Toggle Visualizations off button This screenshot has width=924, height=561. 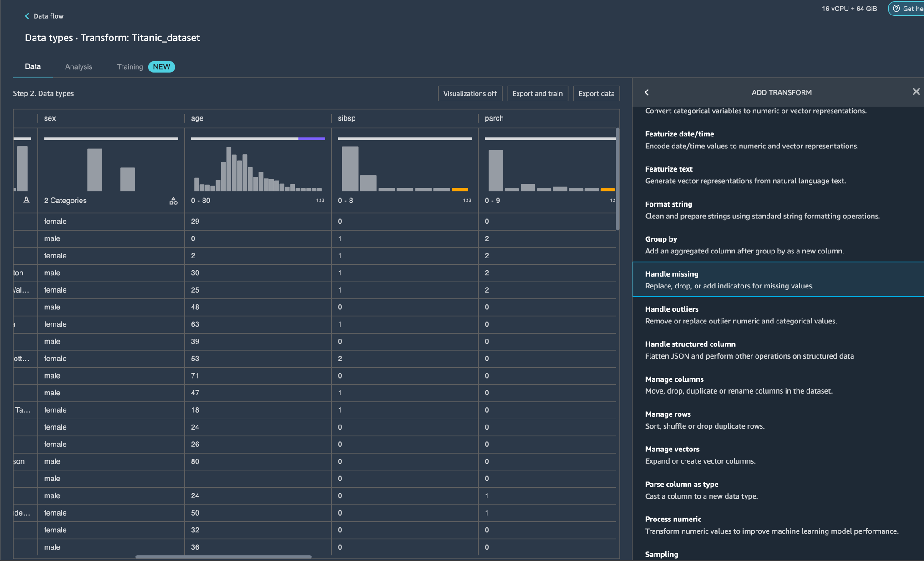tap(470, 93)
